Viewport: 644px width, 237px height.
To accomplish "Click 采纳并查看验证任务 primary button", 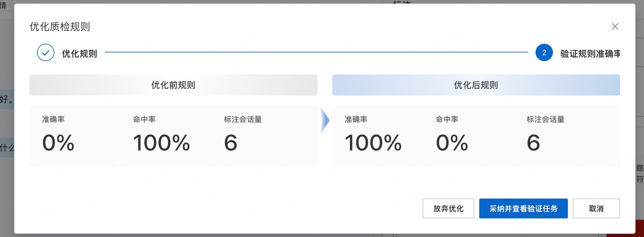I will pos(523,208).
